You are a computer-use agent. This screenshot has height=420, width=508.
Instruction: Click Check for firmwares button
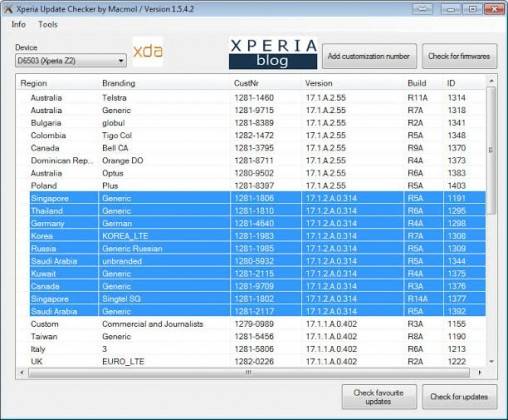[459, 56]
